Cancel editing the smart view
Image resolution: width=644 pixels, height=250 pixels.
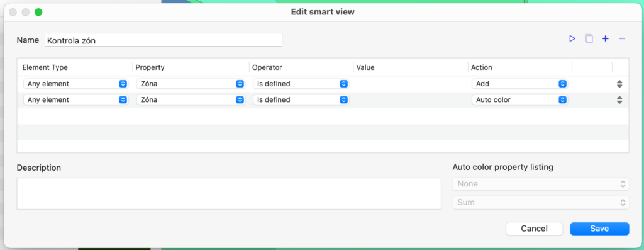pyautogui.click(x=534, y=229)
